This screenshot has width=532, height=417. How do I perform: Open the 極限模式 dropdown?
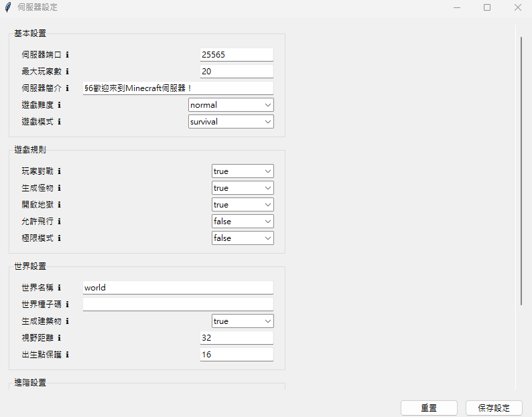tap(242, 238)
